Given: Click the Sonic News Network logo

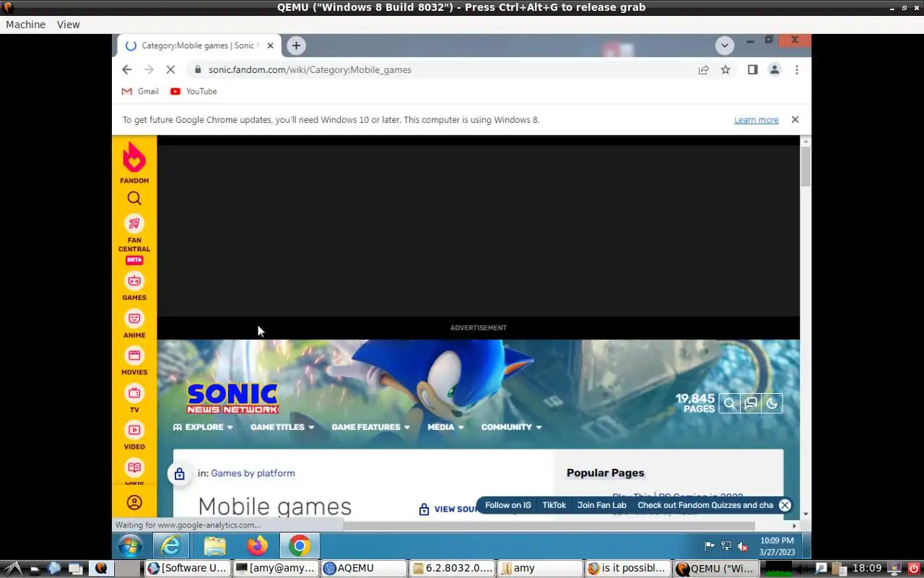Looking at the screenshot, I should click(x=232, y=398).
